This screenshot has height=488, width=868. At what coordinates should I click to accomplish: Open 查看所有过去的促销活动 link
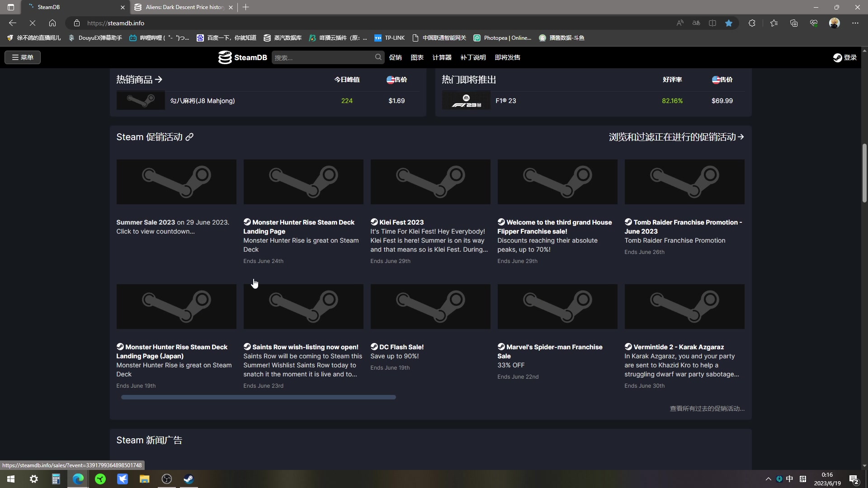tap(707, 408)
